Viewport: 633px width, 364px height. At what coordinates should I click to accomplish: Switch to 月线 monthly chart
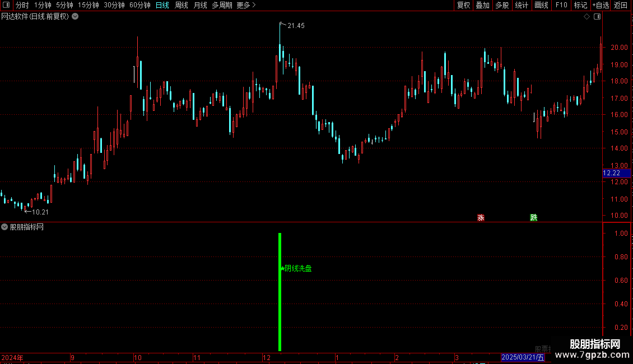tap(200, 5)
